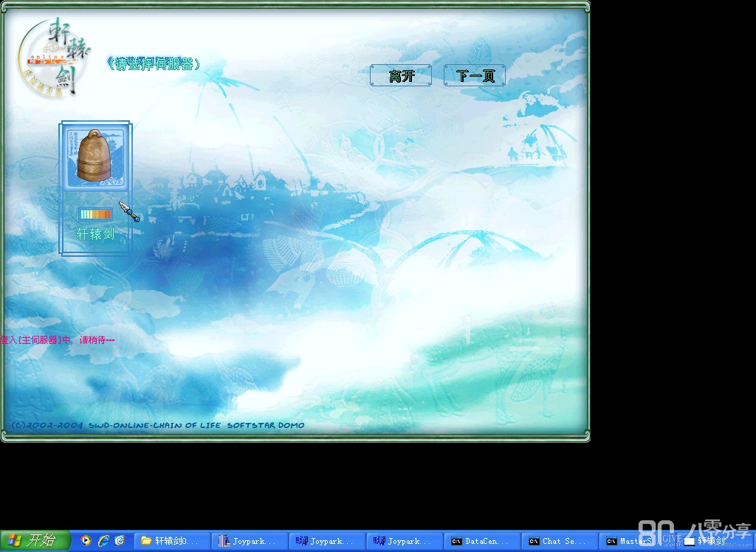756x552 pixels.
Task: Click the 请选择伺服器 header text
Action: [x=154, y=64]
